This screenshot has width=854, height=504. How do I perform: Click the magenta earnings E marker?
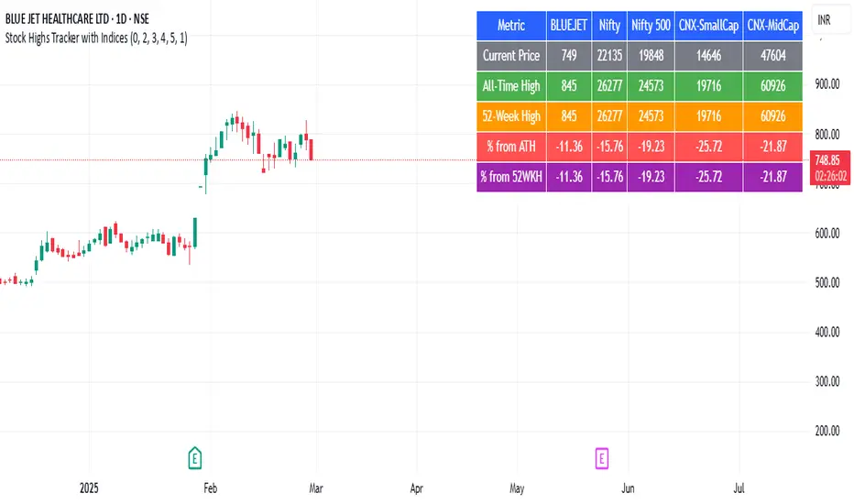point(602,455)
